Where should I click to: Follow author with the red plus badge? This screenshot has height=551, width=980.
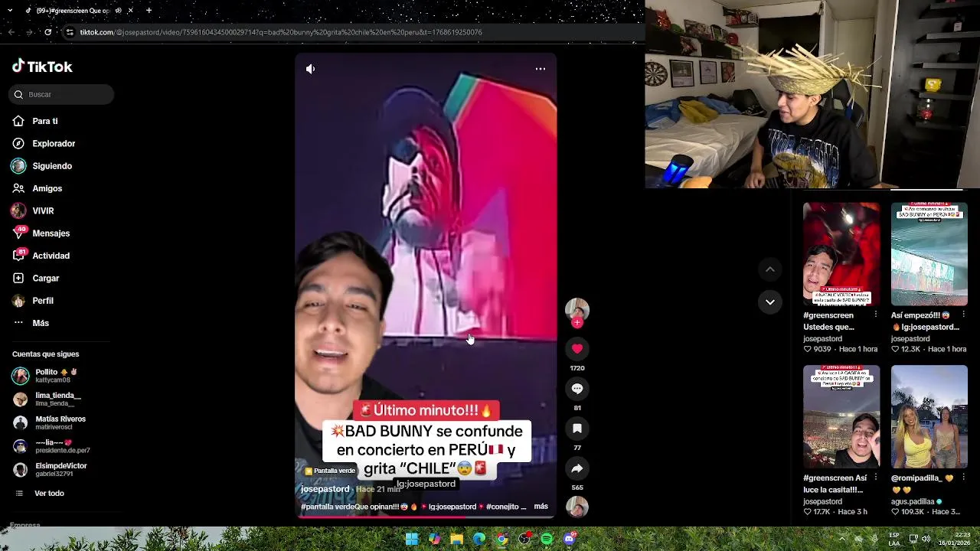coord(577,323)
